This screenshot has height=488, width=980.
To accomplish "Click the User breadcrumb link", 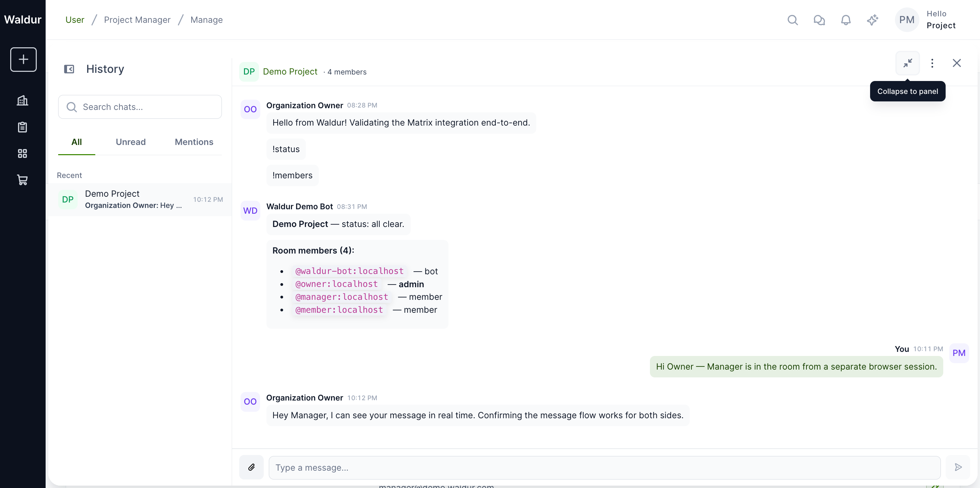I will click(x=75, y=20).
